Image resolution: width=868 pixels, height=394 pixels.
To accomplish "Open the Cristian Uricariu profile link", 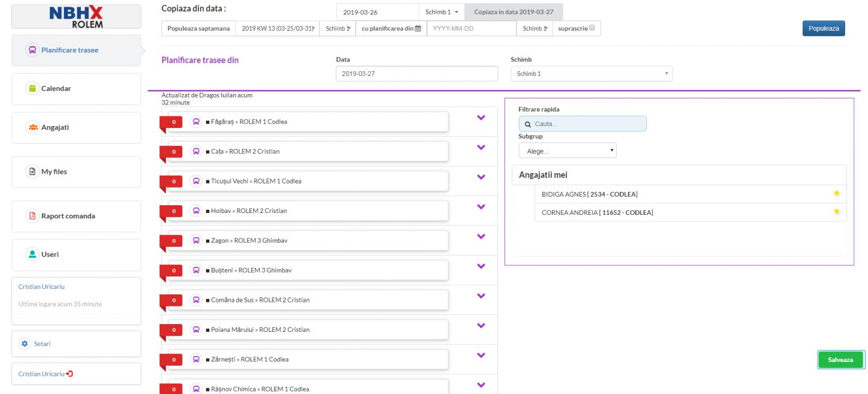I will click(42, 287).
